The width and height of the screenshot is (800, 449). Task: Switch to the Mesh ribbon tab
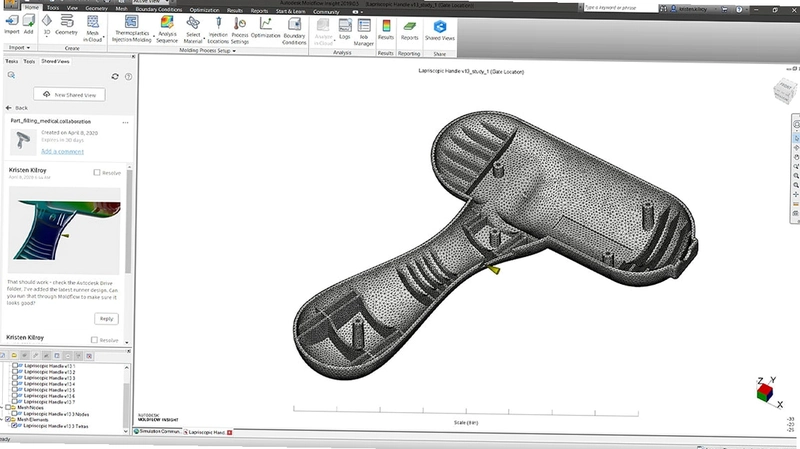coord(121,9)
